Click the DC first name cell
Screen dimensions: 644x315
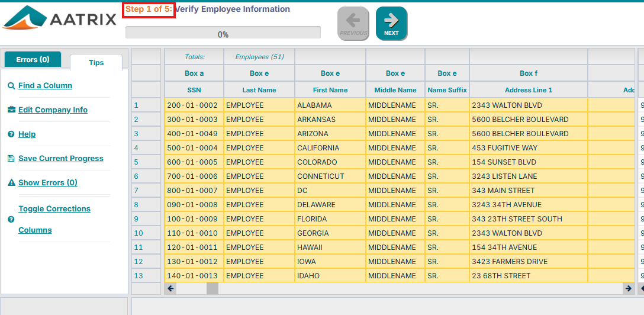330,191
